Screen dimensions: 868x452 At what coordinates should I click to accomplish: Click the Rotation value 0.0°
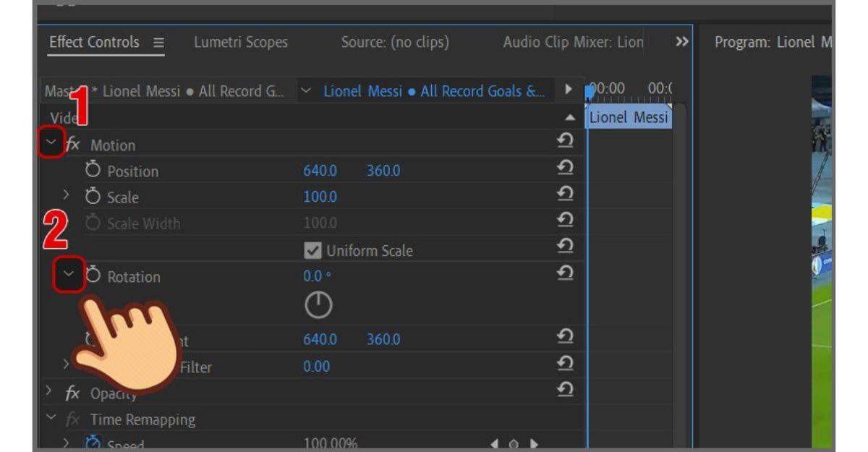(x=317, y=276)
